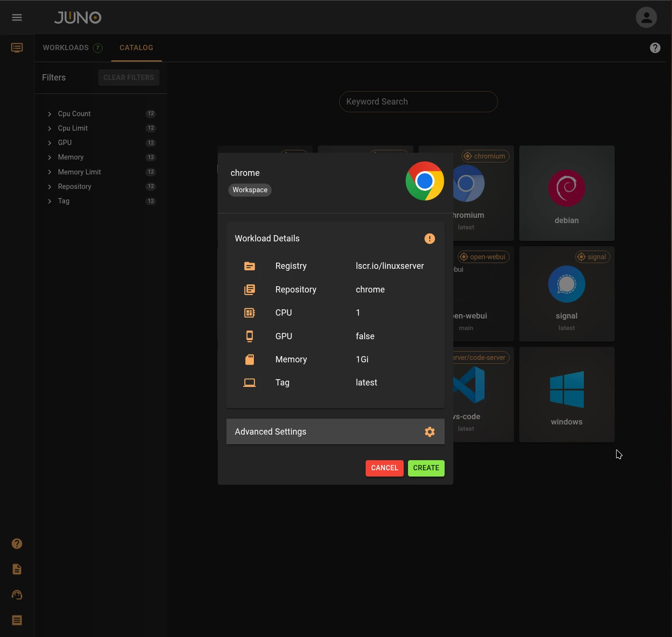The image size is (672, 637).
Task: Switch to the Catalog tab
Action: click(136, 48)
